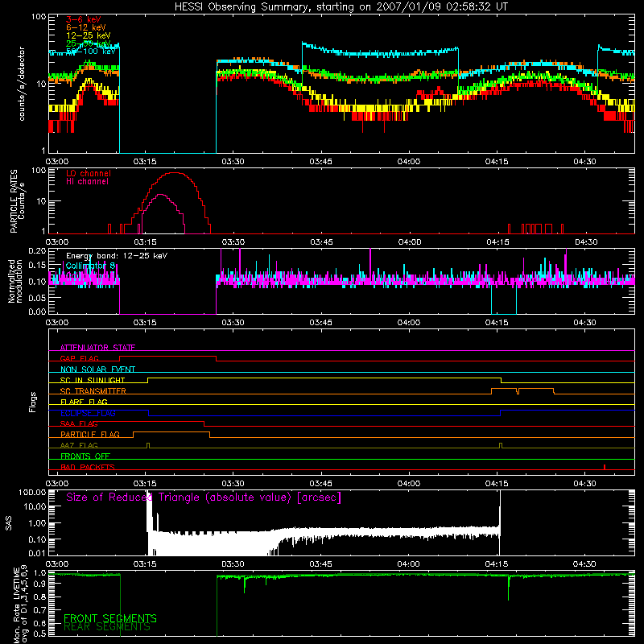Click the 'PARTICLE RATES' axis title
Screen dimensions: 644x644
(14, 201)
